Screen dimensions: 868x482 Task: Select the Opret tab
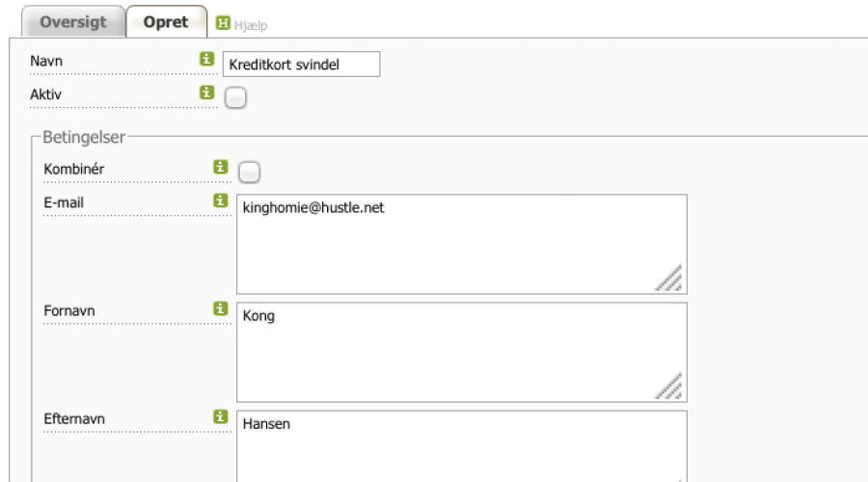pos(166,21)
